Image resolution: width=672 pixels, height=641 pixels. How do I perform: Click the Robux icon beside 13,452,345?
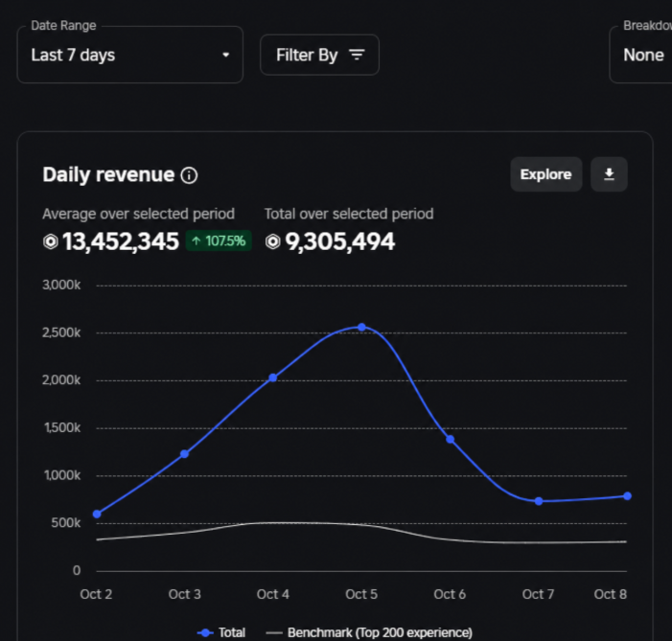pyautogui.click(x=51, y=241)
